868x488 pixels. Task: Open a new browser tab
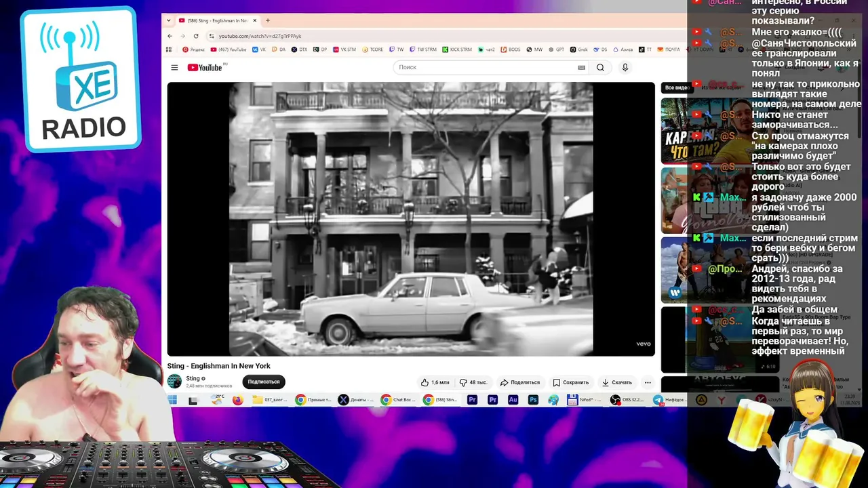268,20
